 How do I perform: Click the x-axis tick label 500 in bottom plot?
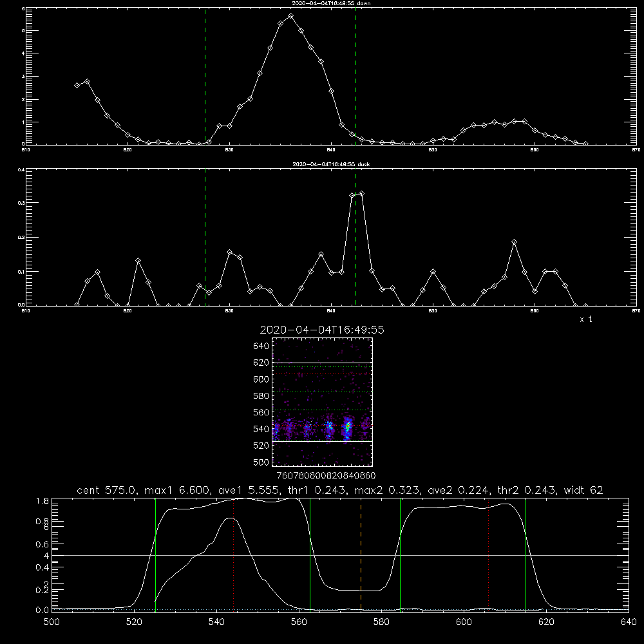pos(52,622)
